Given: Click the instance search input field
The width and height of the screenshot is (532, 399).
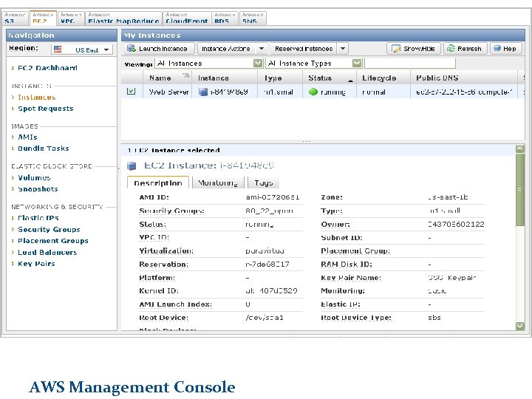Looking at the screenshot, I should (x=410, y=64).
